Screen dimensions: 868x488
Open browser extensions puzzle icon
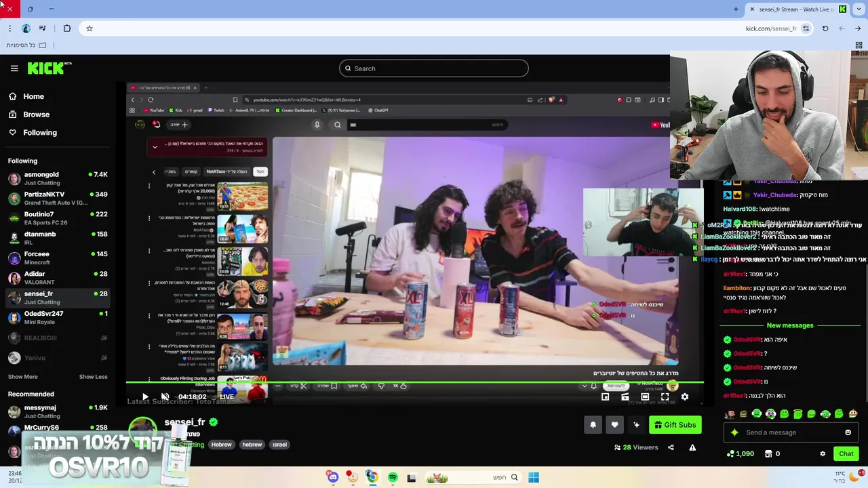point(66,28)
